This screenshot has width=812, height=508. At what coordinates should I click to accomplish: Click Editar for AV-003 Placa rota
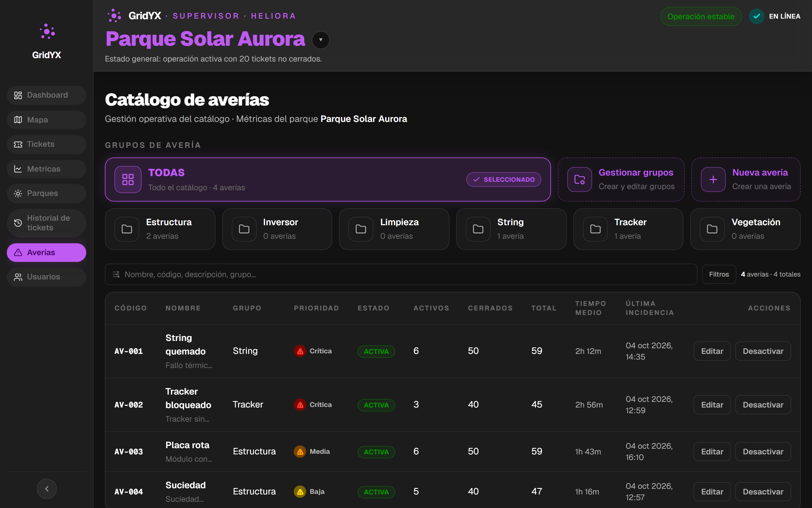[x=712, y=452]
